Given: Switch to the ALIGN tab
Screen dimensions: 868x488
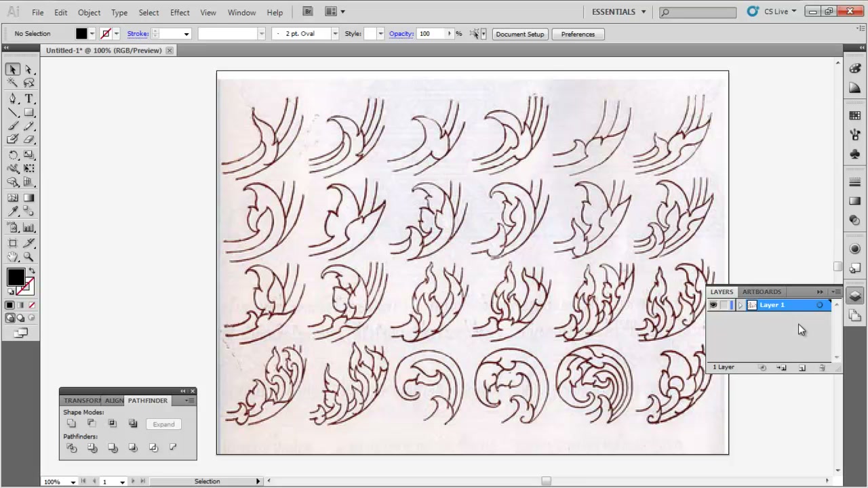Looking at the screenshot, I should (x=114, y=401).
